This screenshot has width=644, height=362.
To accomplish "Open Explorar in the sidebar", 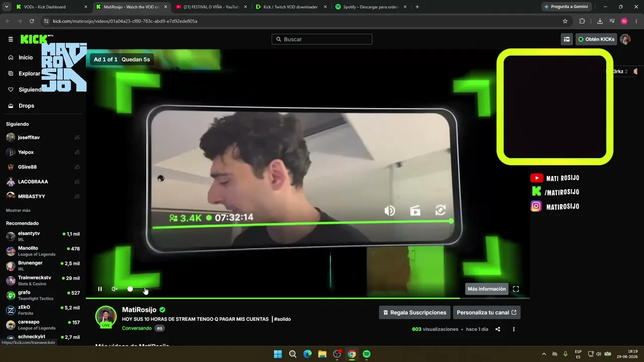I will pyautogui.click(x=24, y=73).
